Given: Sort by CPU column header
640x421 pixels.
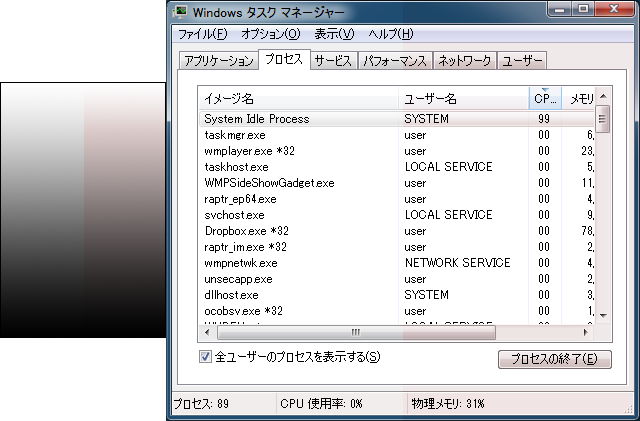Looking at the screenshot, I should [544, 99].
